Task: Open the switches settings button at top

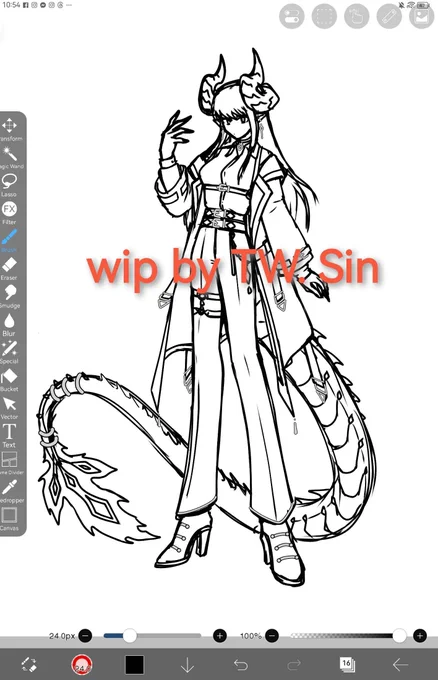Action: [292, 16]
